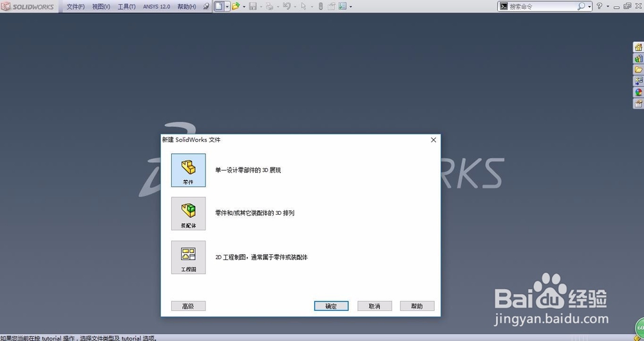Expand the Save dropdown arrow
Viewport: 644px width, 341px height.
pos(261,7)
